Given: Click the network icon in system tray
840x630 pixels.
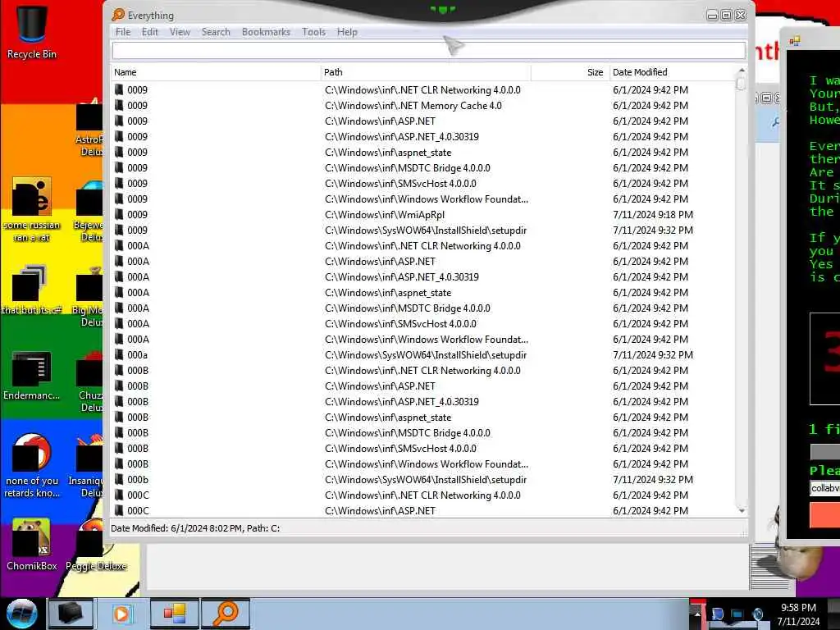Looking at the screenshot, I should (x=737, y=614).
